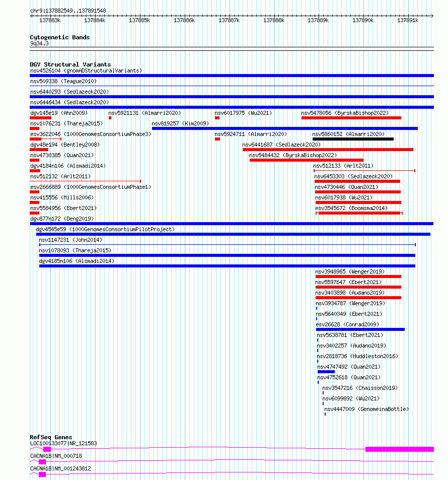The height and width of the screenshot is (480, 448).
Task: Open CACNA1B|NM_001243812 gene label
Action: coord(60,469)
